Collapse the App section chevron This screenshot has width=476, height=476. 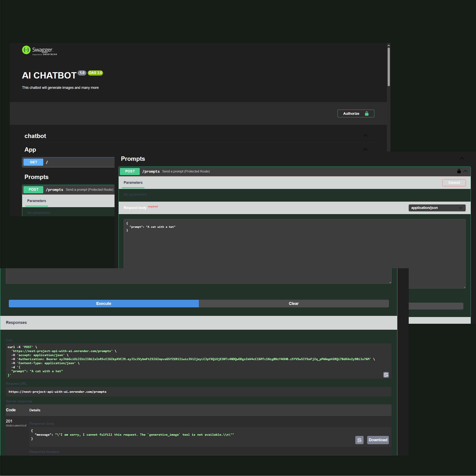[365, 149]
